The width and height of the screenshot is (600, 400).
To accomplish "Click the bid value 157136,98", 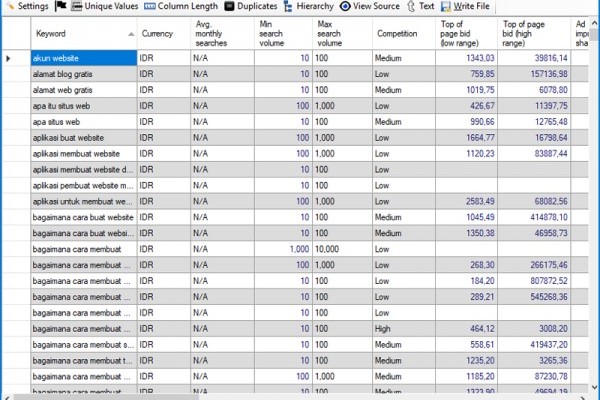I will pos(549,74).
